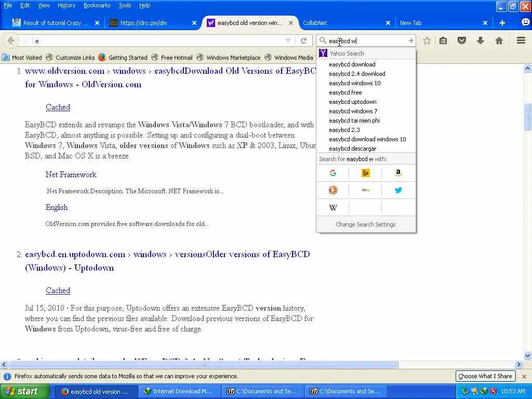
Task: Reload the current page
Action: [x=303, y=41]
